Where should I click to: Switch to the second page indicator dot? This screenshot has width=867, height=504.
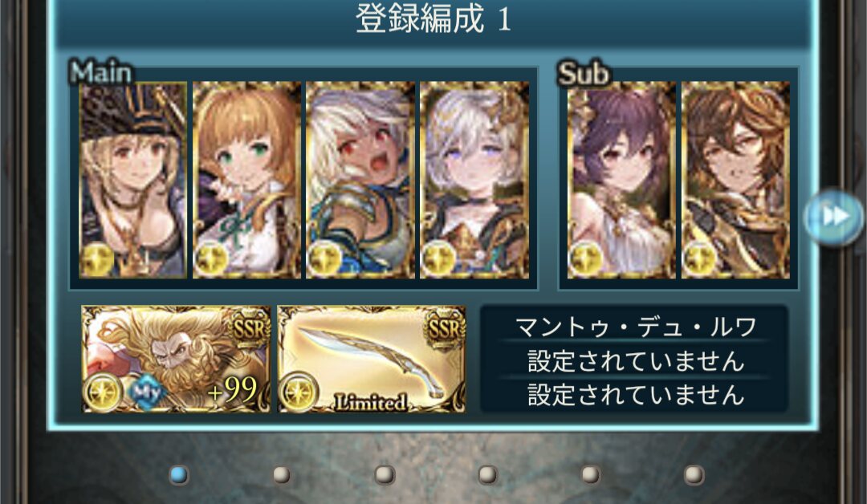[x=282, y=475]
